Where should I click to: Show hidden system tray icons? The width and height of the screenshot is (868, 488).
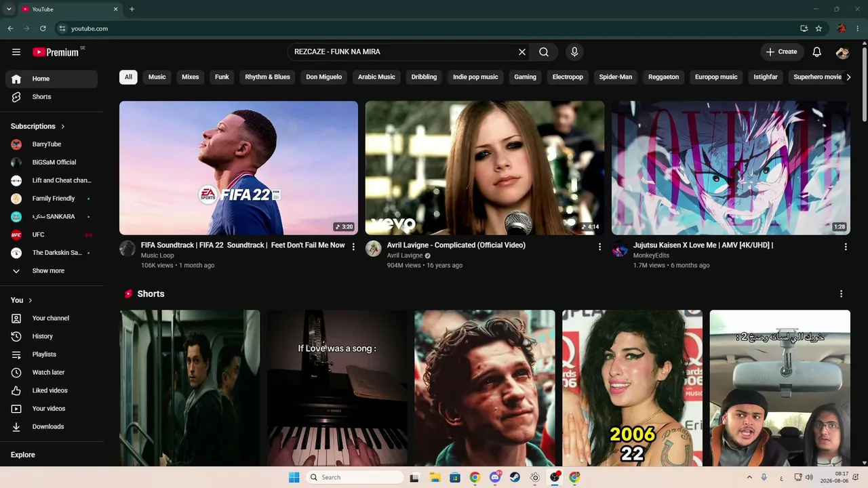point(749,477)
